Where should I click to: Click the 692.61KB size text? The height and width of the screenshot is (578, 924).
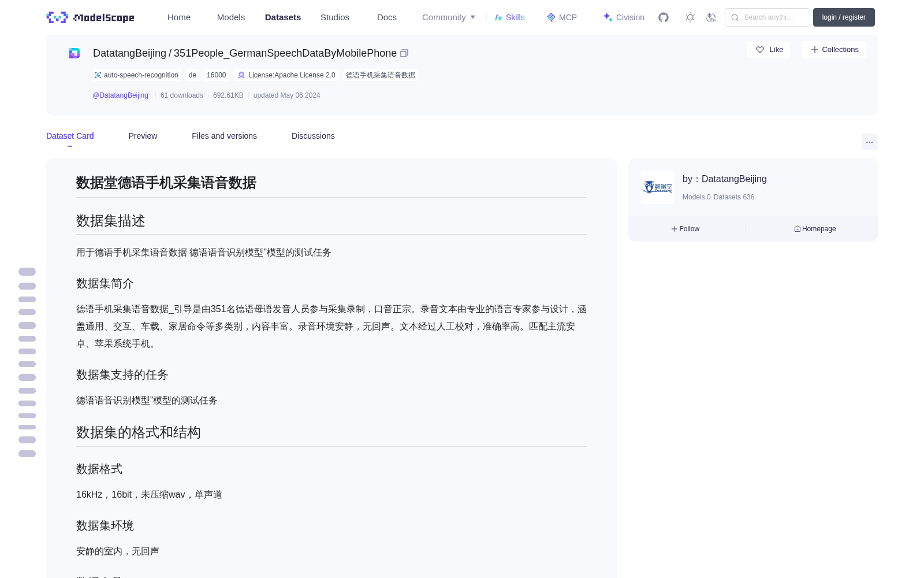(228, 95)
